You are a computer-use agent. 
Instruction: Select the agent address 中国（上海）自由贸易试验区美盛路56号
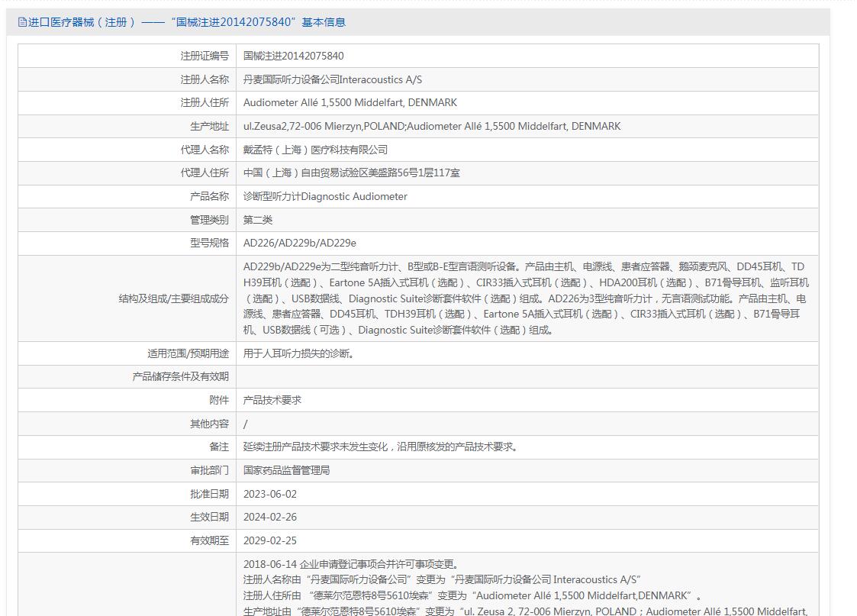coord(352,173)
